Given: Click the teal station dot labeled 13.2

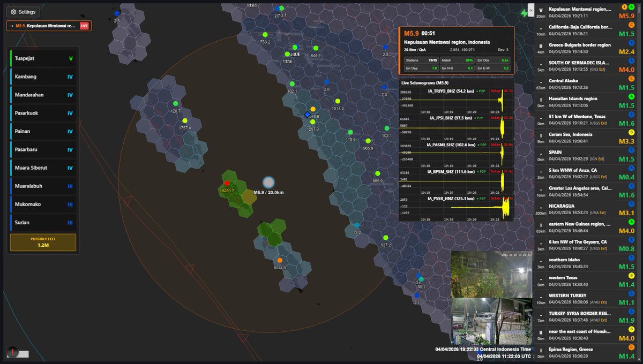Looking at the screenshot, I should click(357, 225).
